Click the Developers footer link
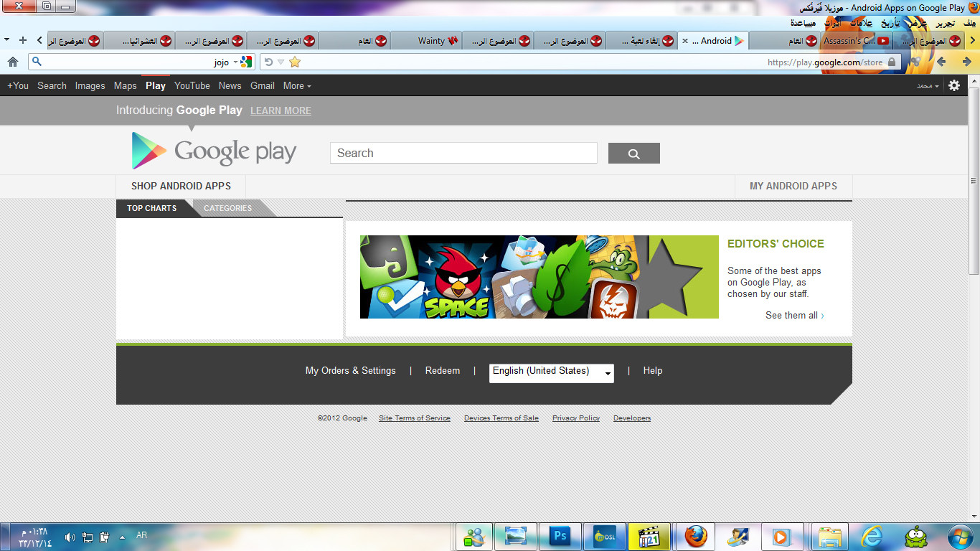The image size is (980, 551). click(x=632, y=418)
